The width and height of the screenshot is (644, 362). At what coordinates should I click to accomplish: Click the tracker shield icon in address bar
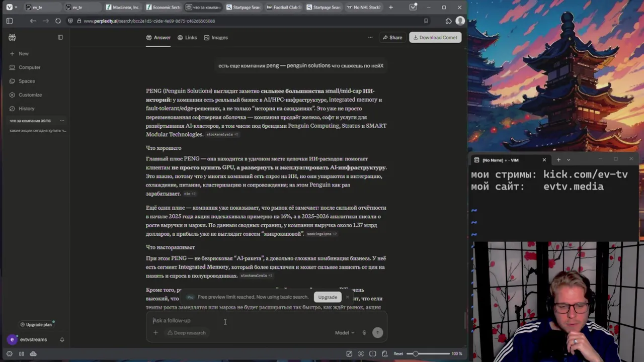click(x=71, y=21)
